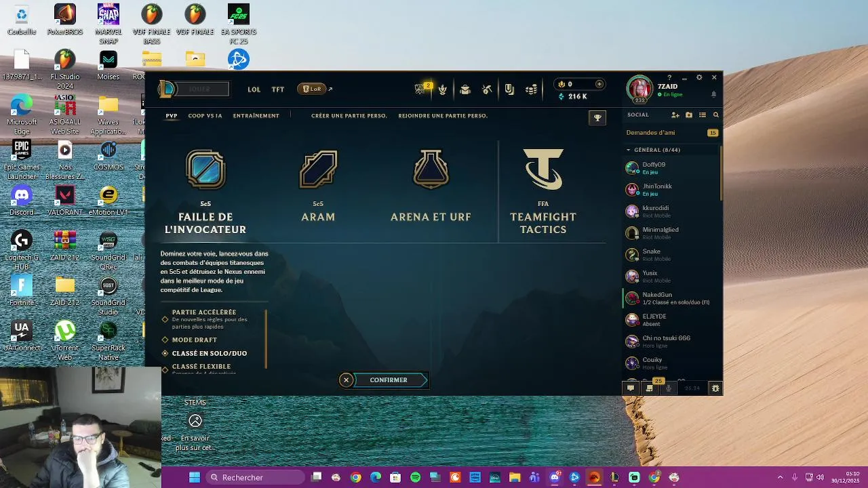Viewport: 868px width, 488px height.
Task: Open friend kkurodidi in friends list
Action: pos(671,211)
